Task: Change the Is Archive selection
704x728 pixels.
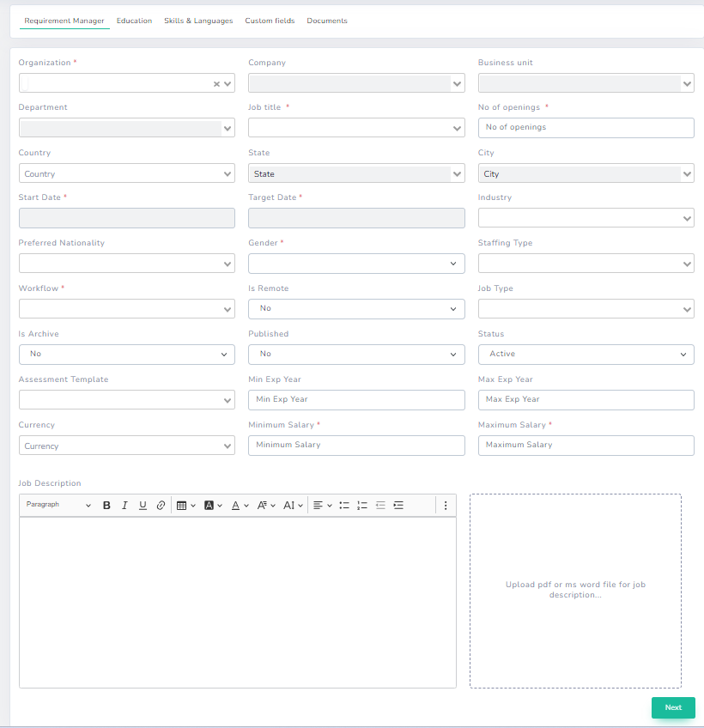Action: pyautogui.click(x=126, y=354)
